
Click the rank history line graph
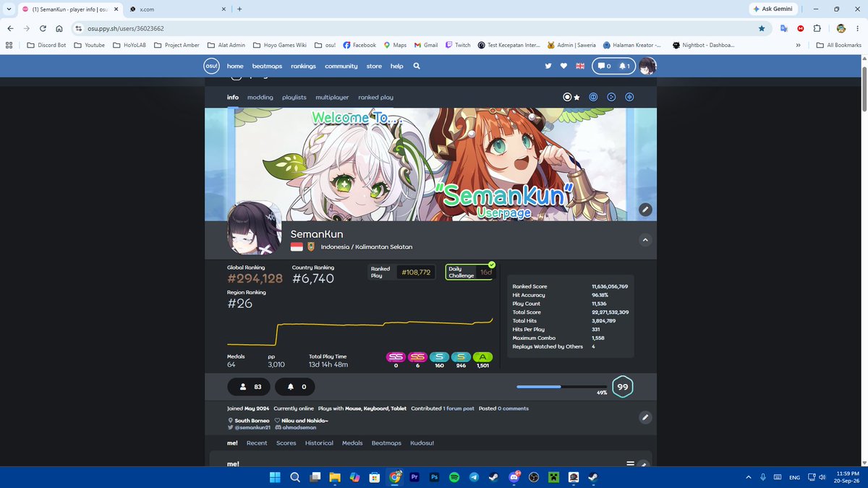pos(360,331)
